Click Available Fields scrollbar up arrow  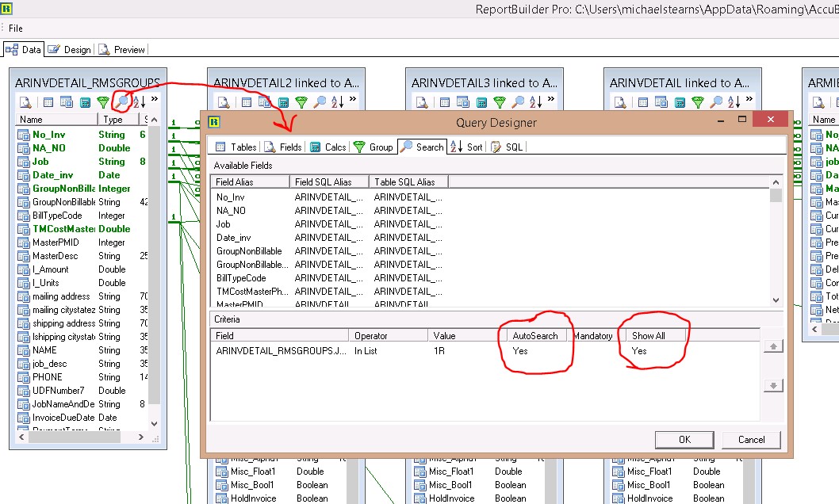click(776, 182)
